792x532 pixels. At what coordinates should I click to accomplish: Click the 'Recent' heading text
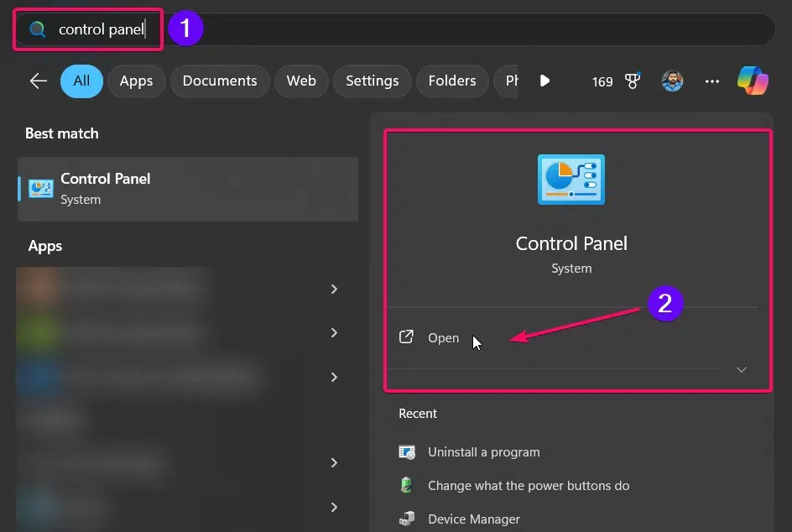tap(418, 414)
